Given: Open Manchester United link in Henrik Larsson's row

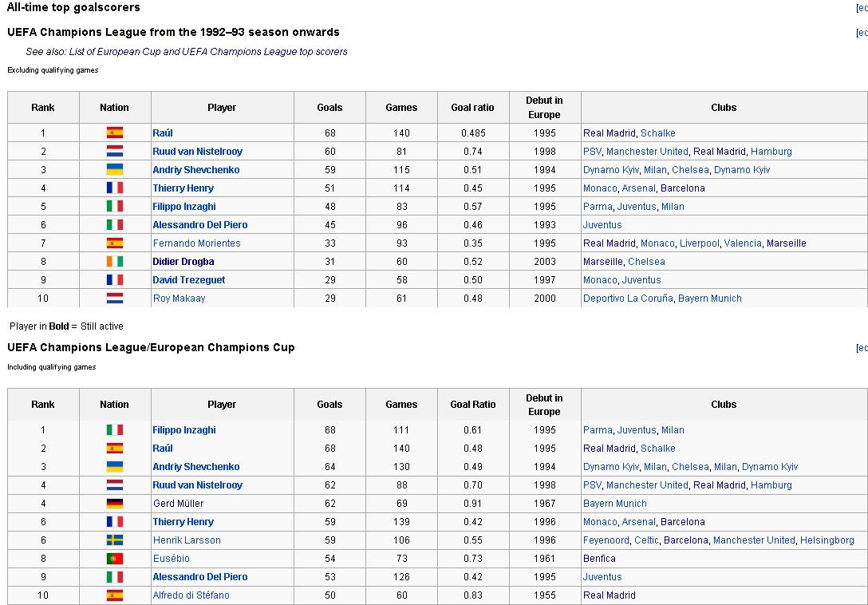Looking at the screenshot, I should click(754, 540).
